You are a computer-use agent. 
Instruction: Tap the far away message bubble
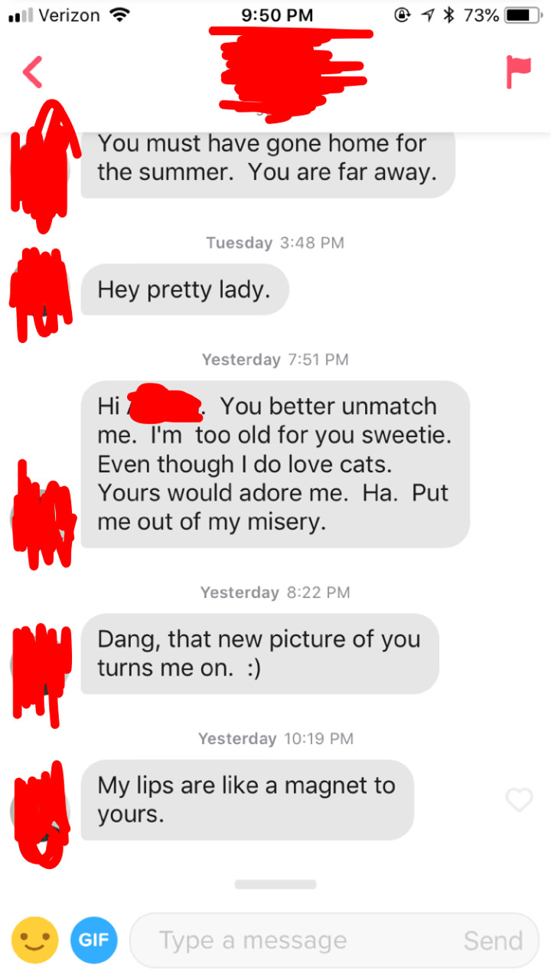click(268, 164)
